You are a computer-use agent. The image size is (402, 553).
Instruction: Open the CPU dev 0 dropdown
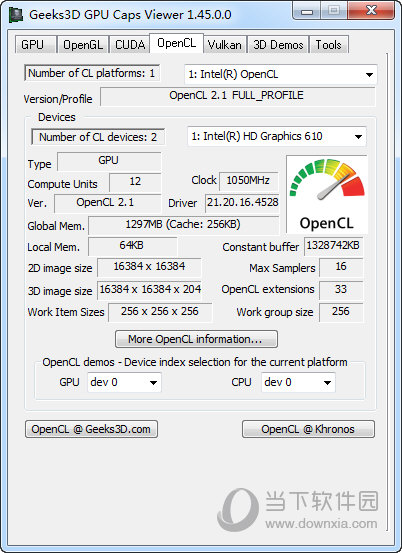pyautogui.click(x=298, y=382)
